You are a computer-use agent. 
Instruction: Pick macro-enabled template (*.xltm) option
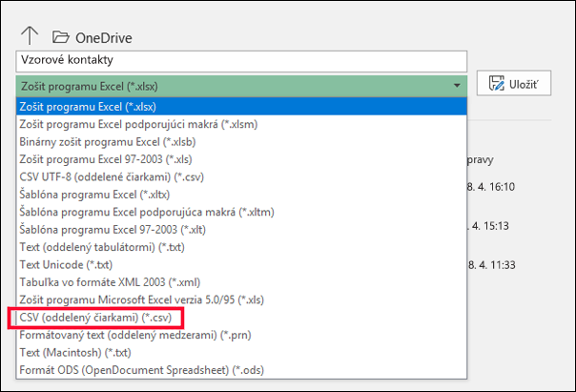[241, 212]
